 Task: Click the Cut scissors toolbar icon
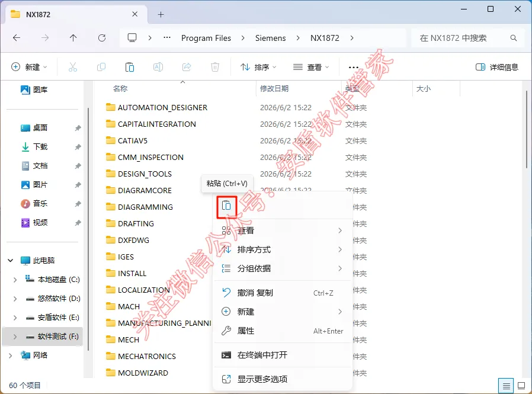click(x=73, y=67)
